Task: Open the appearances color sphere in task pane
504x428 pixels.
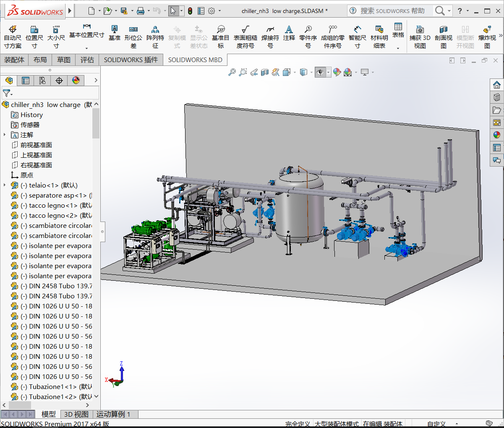Action: click(497, 135)
